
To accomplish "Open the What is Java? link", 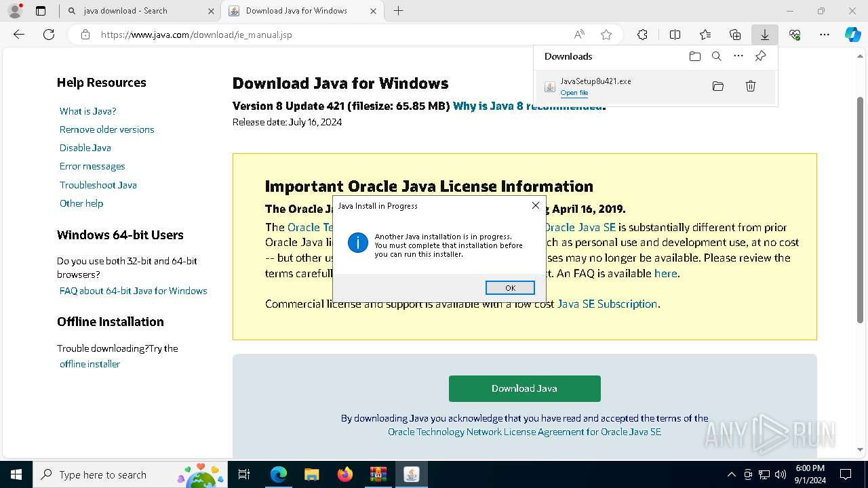I will point(88,111).
